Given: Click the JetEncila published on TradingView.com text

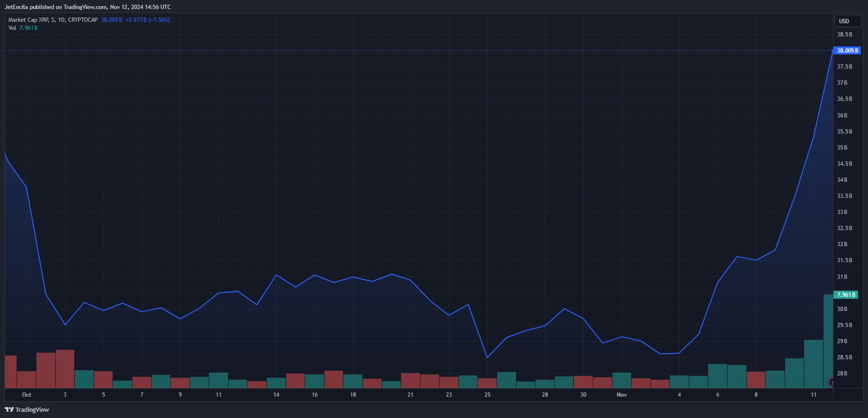Looking at the screenshot, I should [x=88, y=7].
